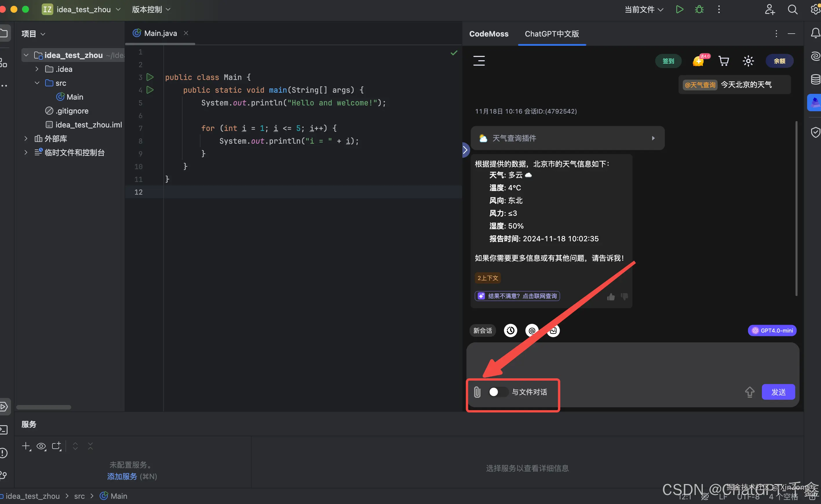The width and height of the screenshot is (821, 504).
Task: Open the 当前文件 run configuration dropdown
Action: [643, 9]
